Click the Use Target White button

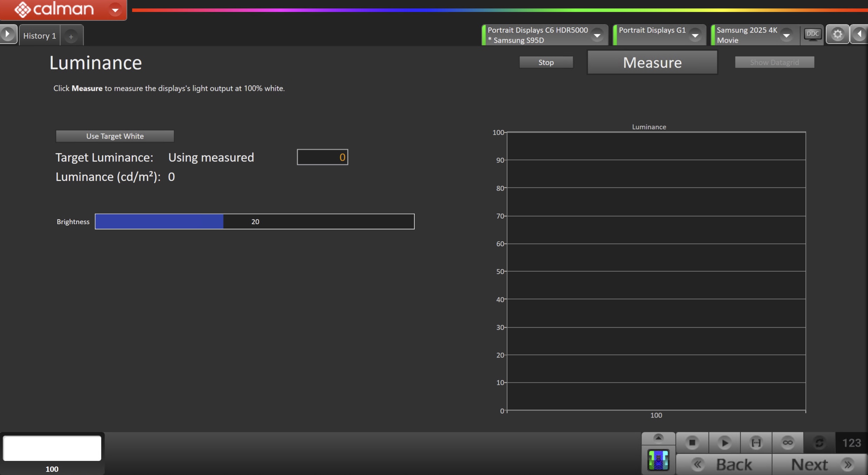pos(115,136)
